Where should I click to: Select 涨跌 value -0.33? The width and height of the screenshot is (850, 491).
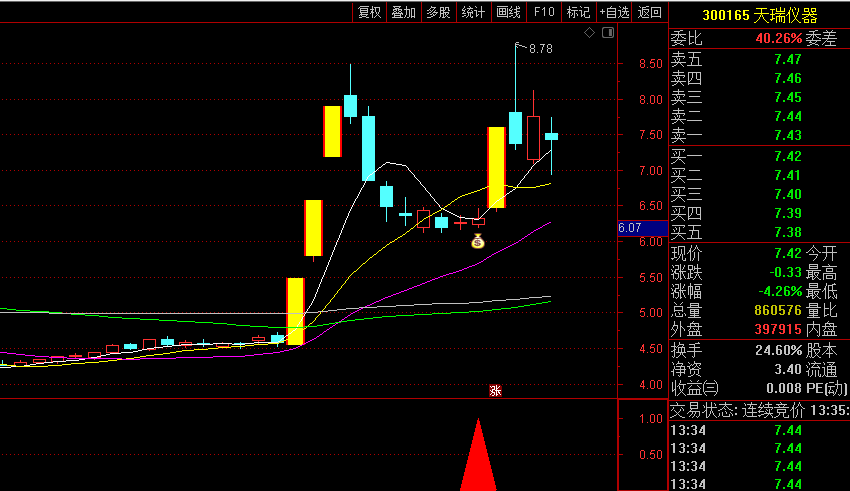pos(785,273)
